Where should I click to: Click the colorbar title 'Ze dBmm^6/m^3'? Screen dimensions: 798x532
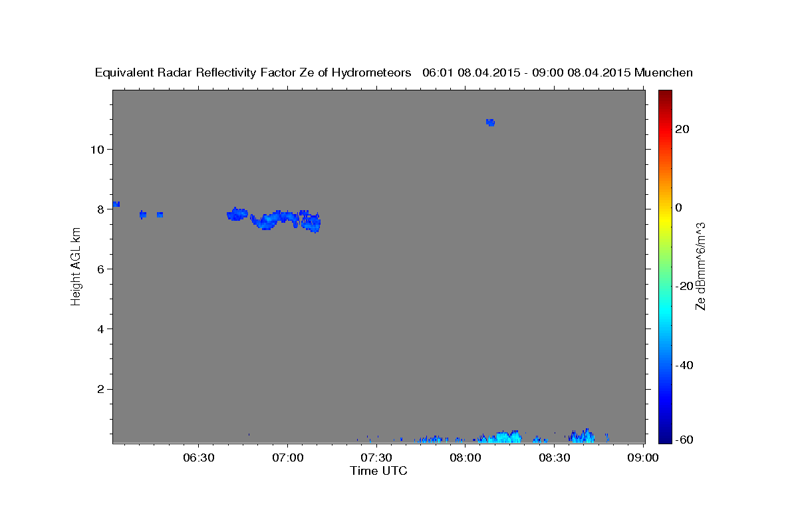700,266
